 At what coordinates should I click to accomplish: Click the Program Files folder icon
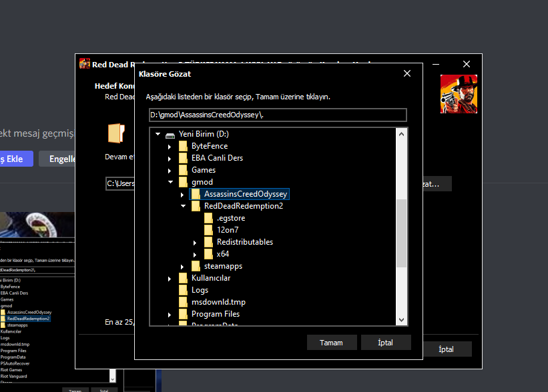point(183,314)
